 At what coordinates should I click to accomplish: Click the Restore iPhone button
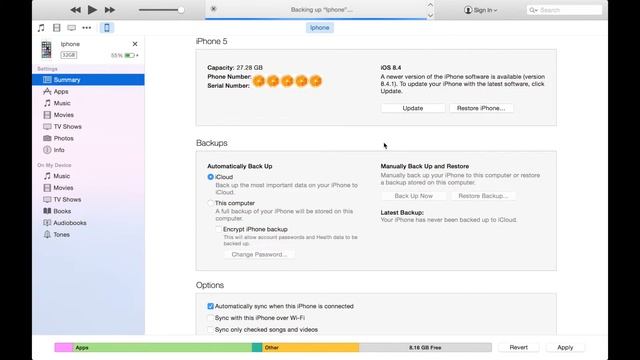(x=481, y=108)
